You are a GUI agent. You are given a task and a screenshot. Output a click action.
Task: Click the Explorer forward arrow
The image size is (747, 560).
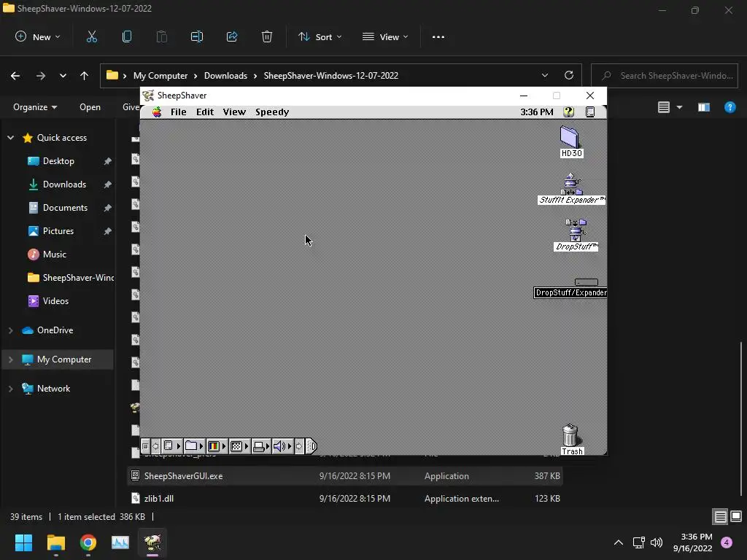(x=41, y=76)
